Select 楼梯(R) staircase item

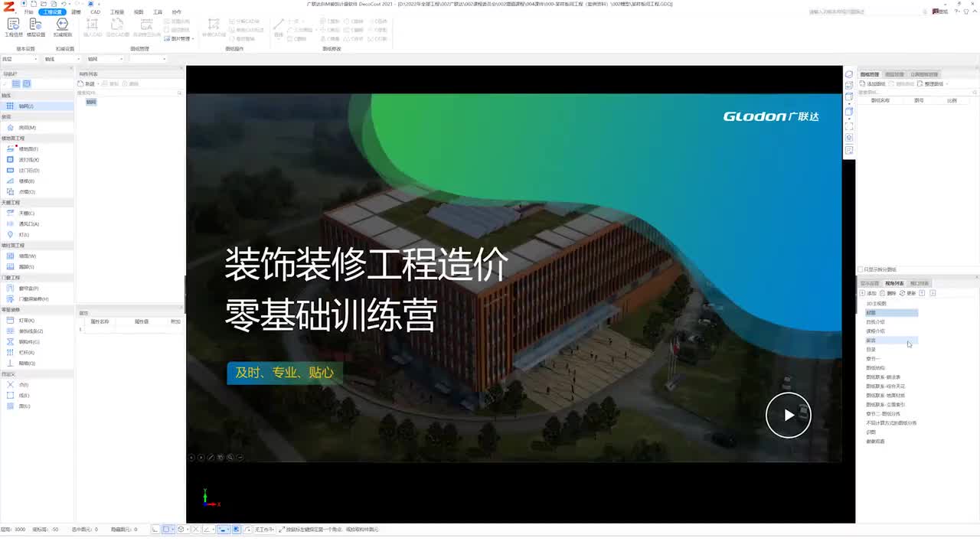tap(37, 181)
